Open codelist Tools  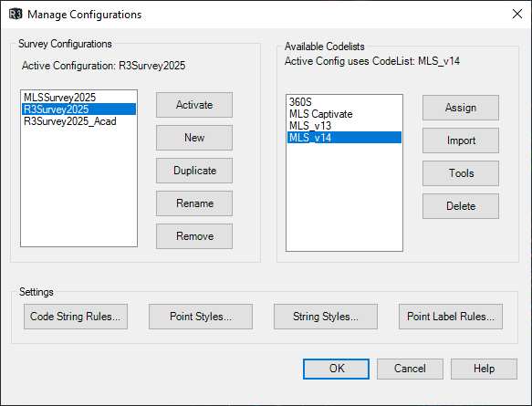(x=461, y=173)
